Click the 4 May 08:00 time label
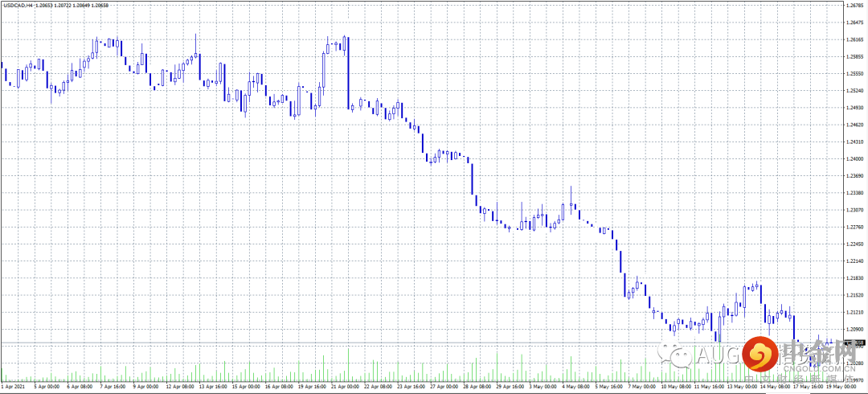 [576, 386]
